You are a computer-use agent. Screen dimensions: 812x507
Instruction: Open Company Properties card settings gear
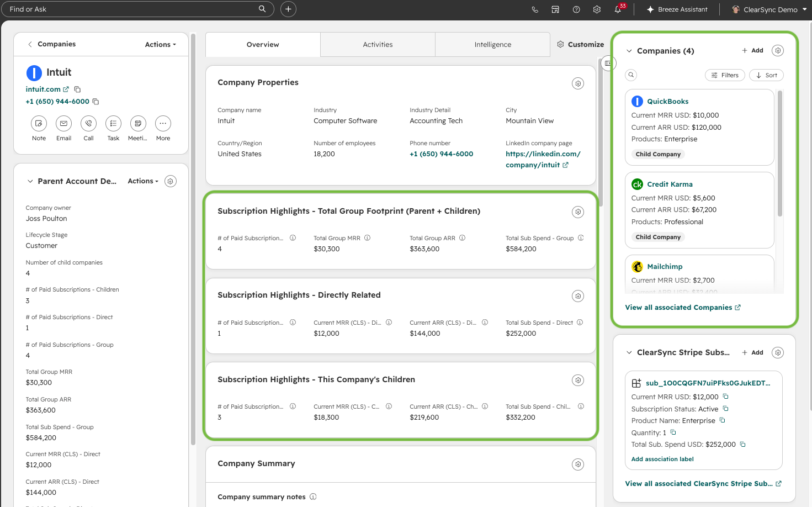click(578, 83)
